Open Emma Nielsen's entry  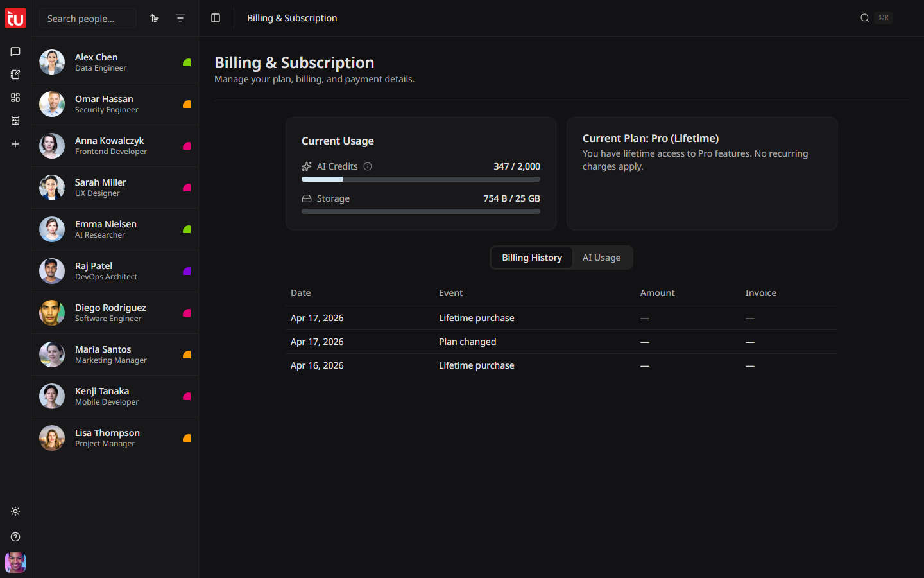click(115, 229)
